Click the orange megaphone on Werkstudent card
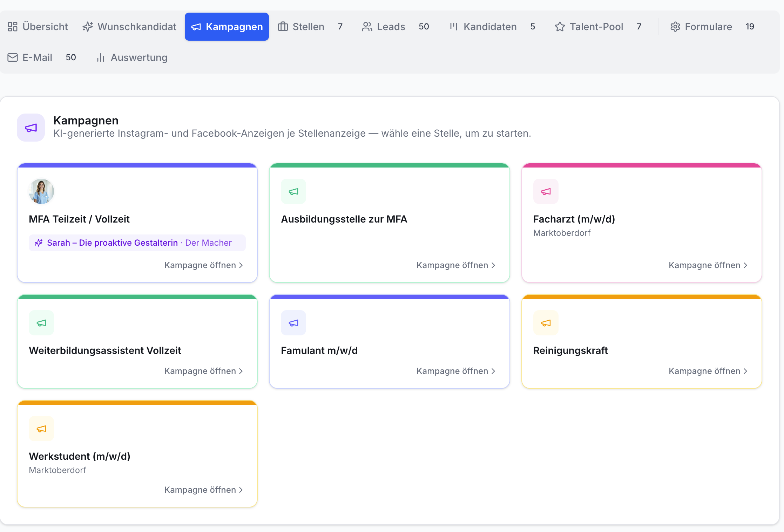 point(41,429)
